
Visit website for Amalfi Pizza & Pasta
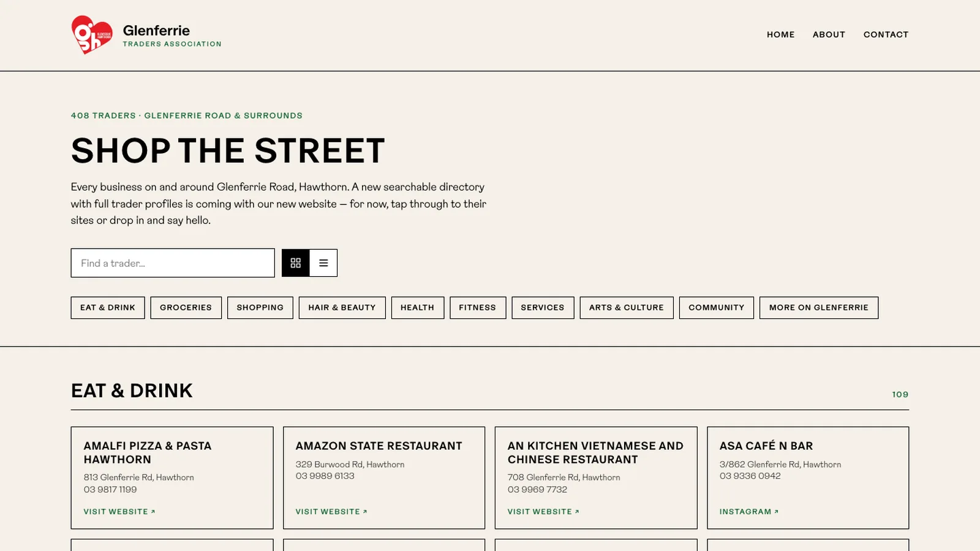119,512
